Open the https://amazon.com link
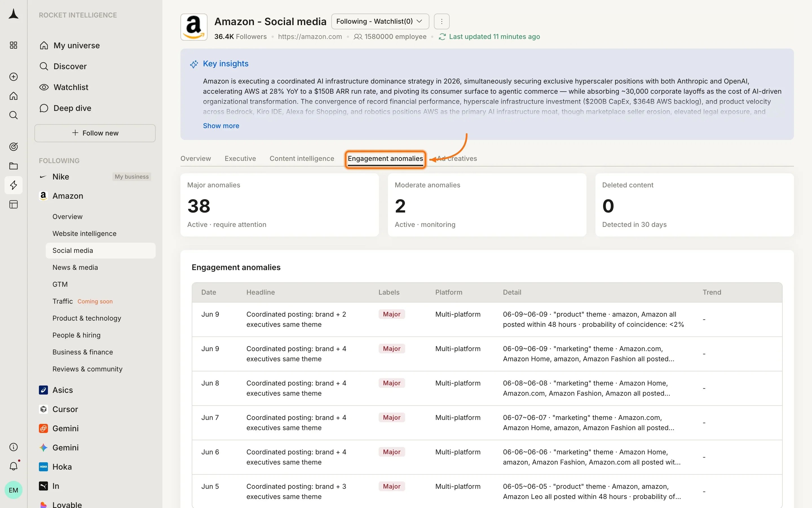 [310, 37]
